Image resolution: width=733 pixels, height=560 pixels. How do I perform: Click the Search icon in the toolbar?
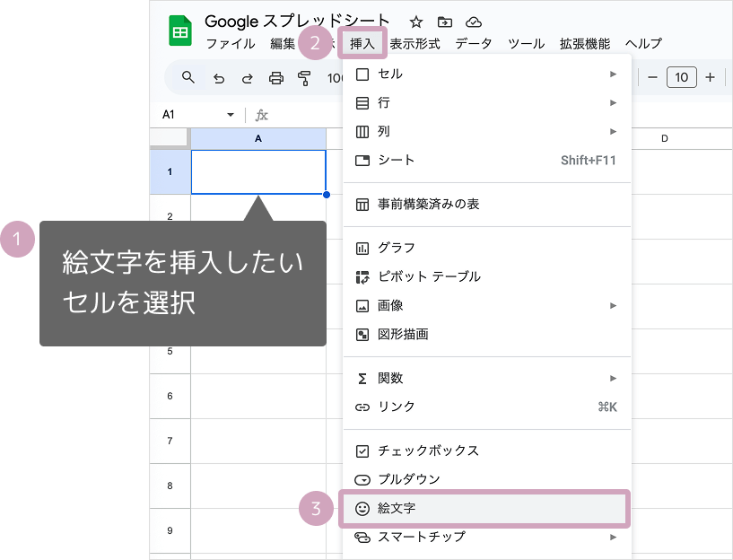pos(188,77)
